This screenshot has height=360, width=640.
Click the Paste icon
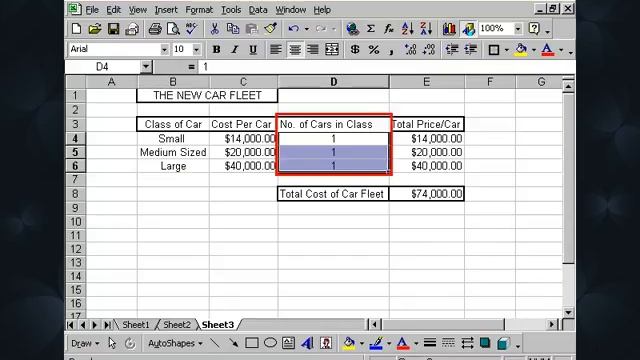click(x=252, y=29)
